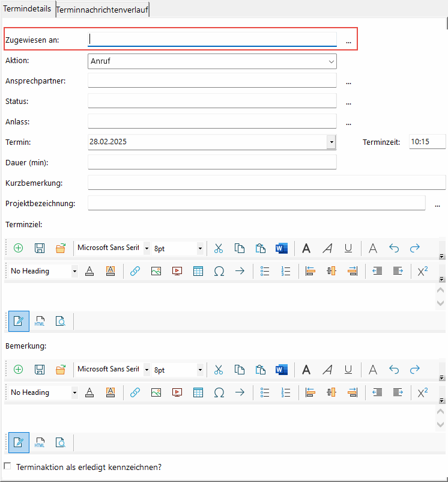Redo the last change in the Terminziel editor
The width and height of the screenshot is (448, 482).
tap(415, 248)
